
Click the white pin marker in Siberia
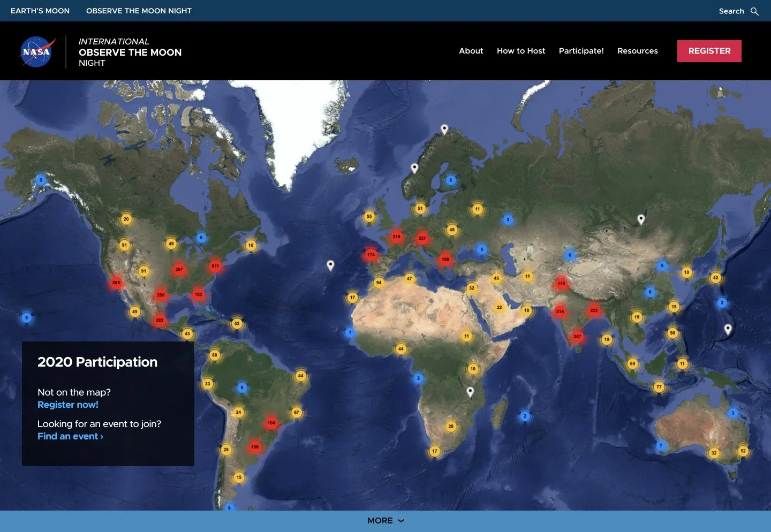(x=640, y=219)
